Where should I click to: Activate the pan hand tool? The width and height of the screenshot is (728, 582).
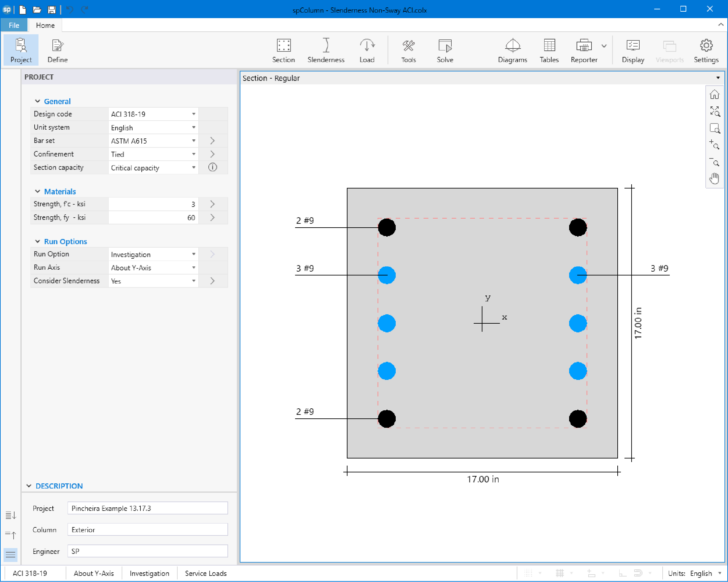(x=714, y=178)
